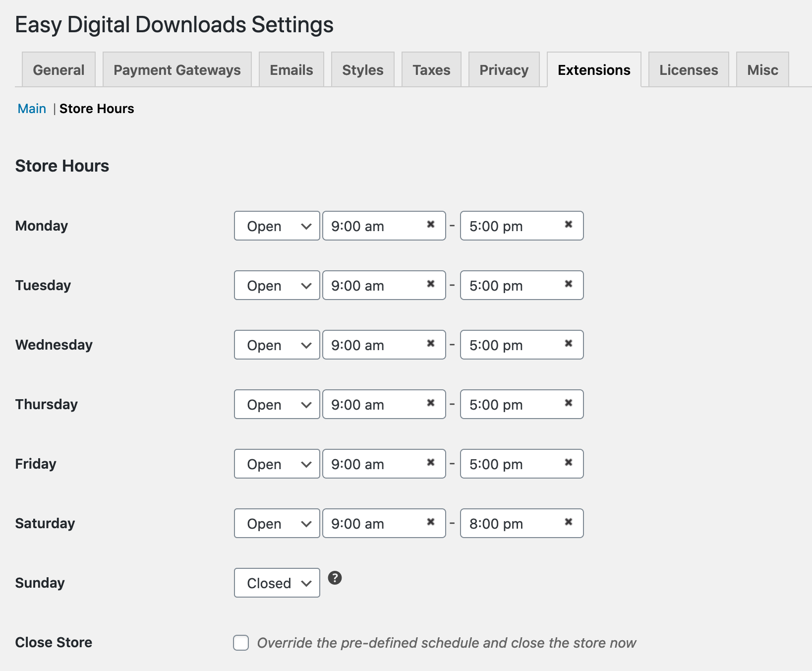The width and height of the screenshot is (812, 671).
Task: Enable the Close Store override checkbox
Action: pyautogui.click(x=241, y=643)
